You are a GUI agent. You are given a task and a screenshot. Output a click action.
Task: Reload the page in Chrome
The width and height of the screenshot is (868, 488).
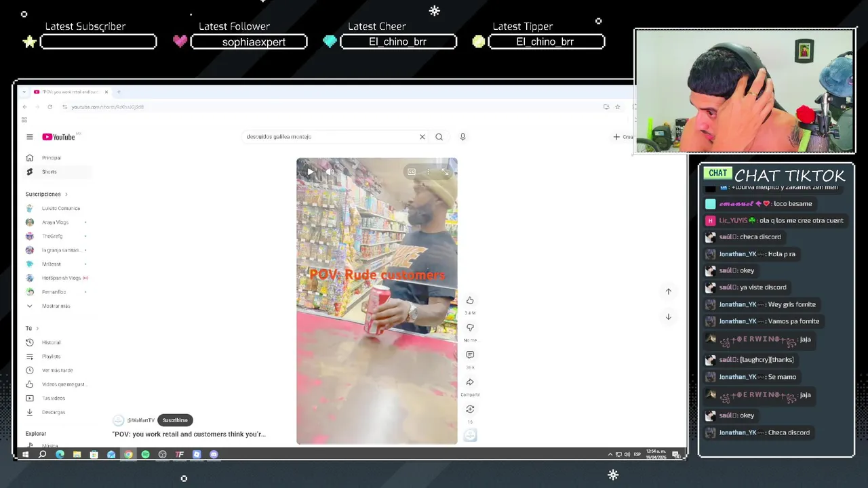pyautogui.click(x=50, y=107)
